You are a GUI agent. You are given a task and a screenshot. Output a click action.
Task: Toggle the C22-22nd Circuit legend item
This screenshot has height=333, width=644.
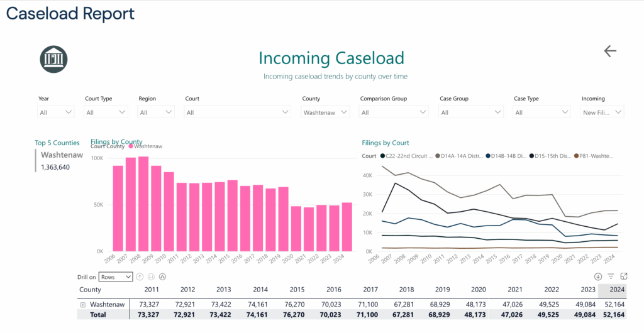[x=403, y=156]
